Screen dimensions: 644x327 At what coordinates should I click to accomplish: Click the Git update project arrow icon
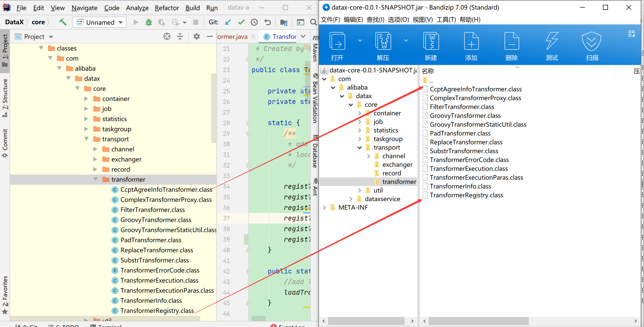228,22
